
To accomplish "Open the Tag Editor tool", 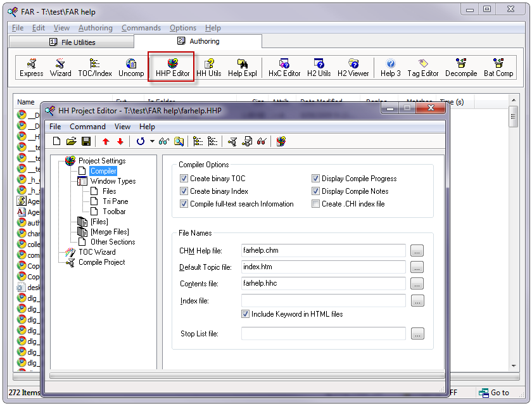I will 422,67.
